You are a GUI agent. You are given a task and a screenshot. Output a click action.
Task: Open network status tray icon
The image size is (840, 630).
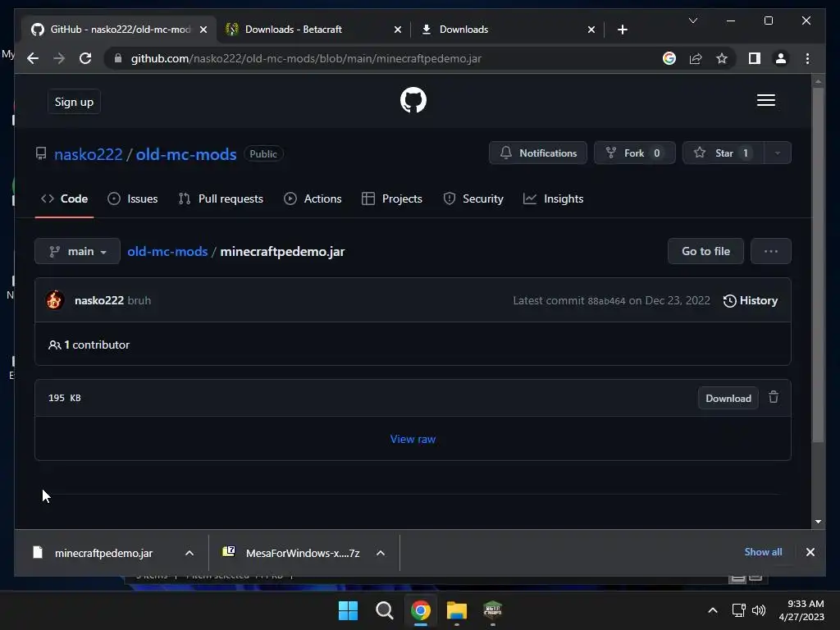point(739,610)
